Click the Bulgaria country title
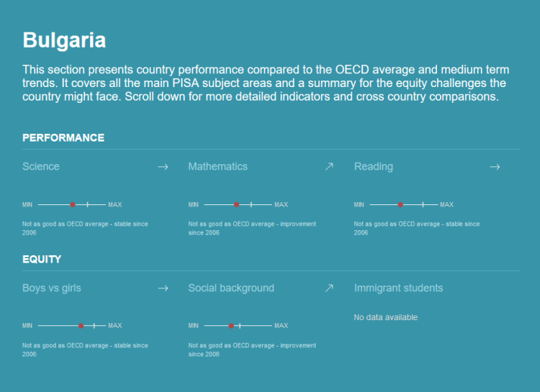Screen dimensions: 540x392 coord(64,40)
